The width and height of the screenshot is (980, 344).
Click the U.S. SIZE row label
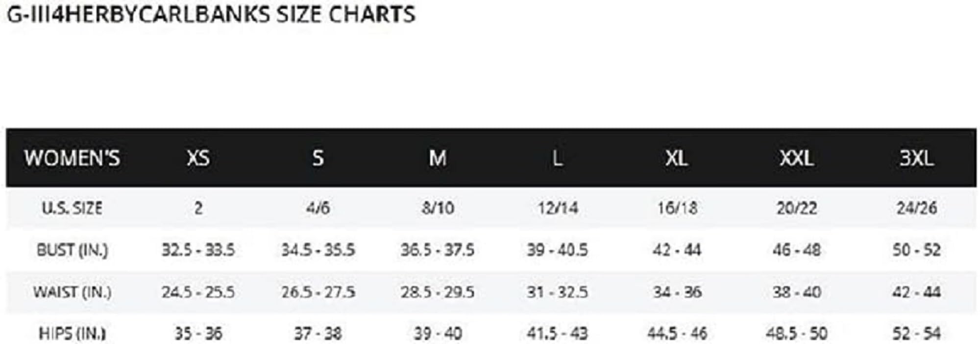pyautogui.click(x=72, y=208)
